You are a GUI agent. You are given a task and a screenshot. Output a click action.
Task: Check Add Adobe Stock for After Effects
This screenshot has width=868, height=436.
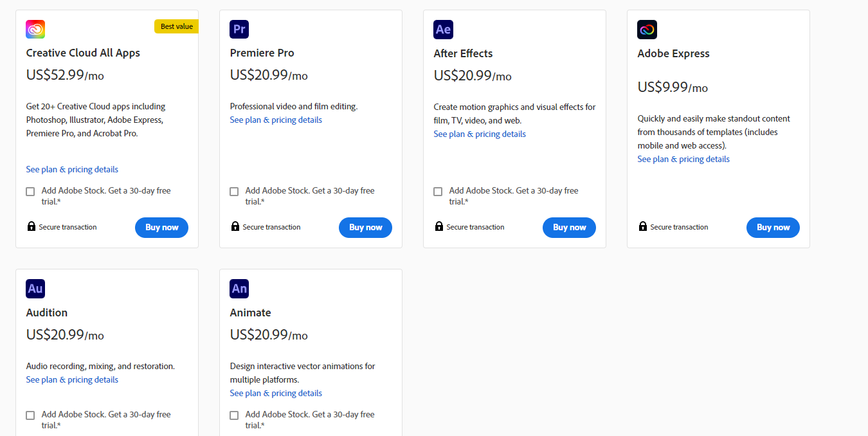coord(438,192)
